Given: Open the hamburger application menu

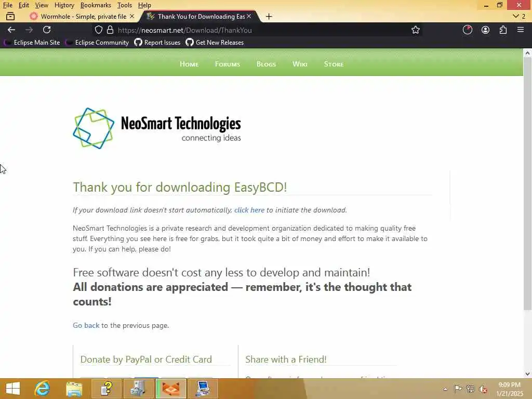Looking at the screenshot, I should (x=521, y=30).
